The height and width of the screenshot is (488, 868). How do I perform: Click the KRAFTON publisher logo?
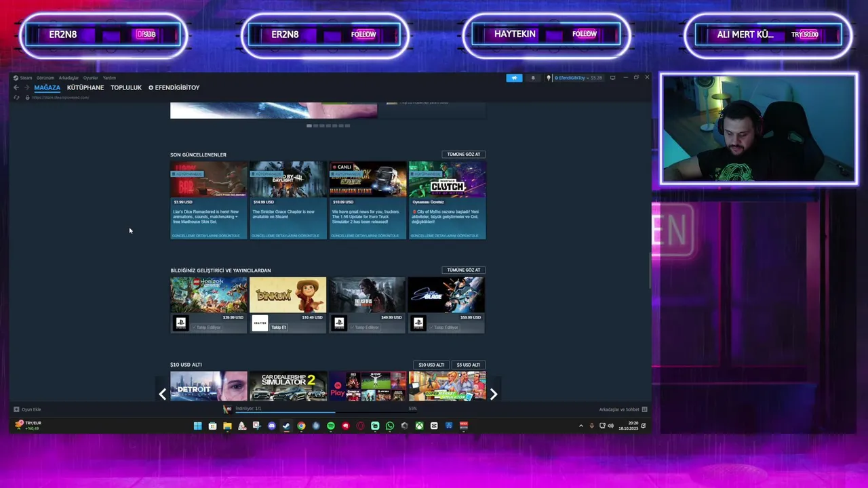click(x=260, y=323)
